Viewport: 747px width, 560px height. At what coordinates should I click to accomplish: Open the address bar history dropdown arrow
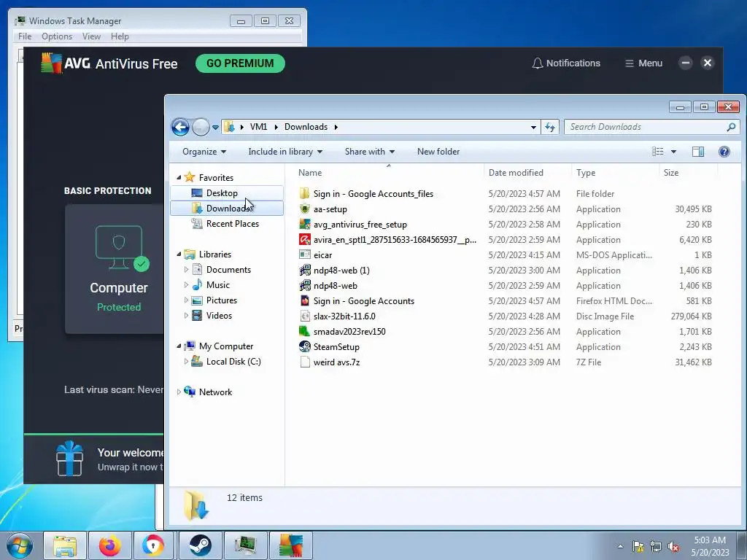click(533, 127)
